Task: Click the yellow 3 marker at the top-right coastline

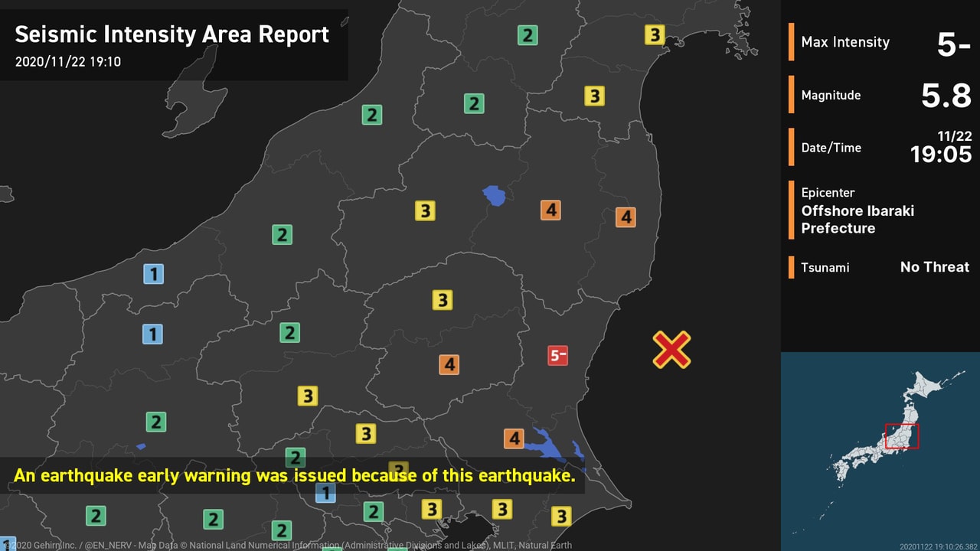Action: [x=654, y=34]
